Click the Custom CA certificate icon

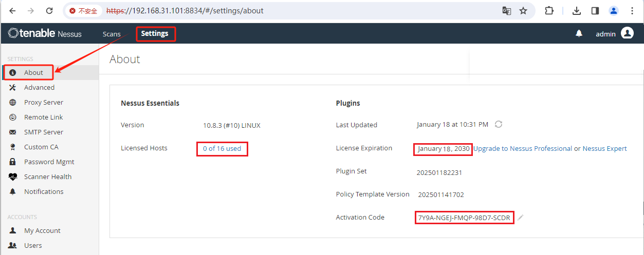click(x=13, y=147)
